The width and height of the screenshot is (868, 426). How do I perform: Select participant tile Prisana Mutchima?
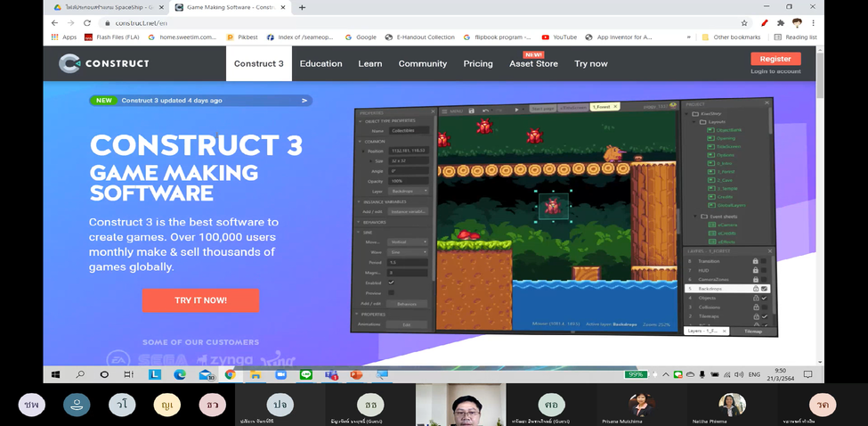[642, 405]
